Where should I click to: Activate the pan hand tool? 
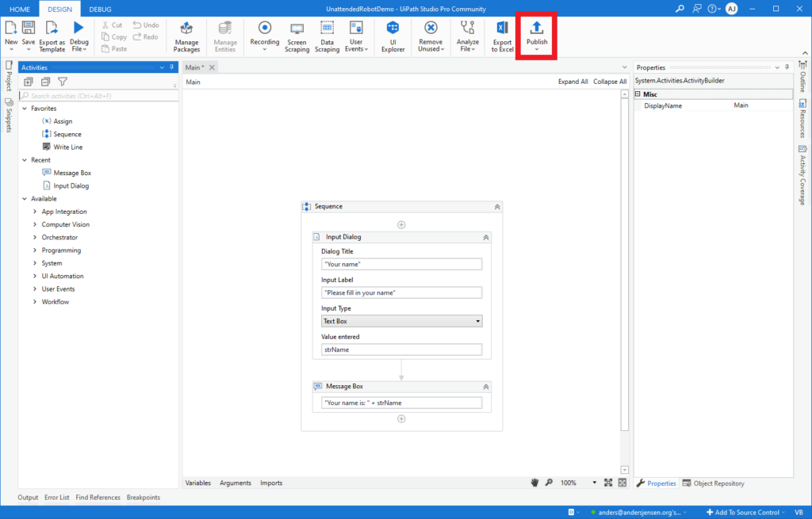[534, 483]
